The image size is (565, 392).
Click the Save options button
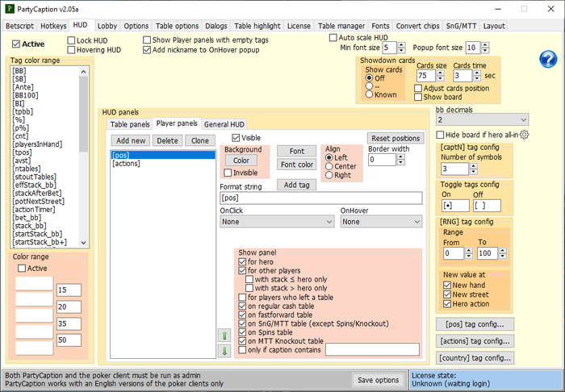tap(377, 380)
